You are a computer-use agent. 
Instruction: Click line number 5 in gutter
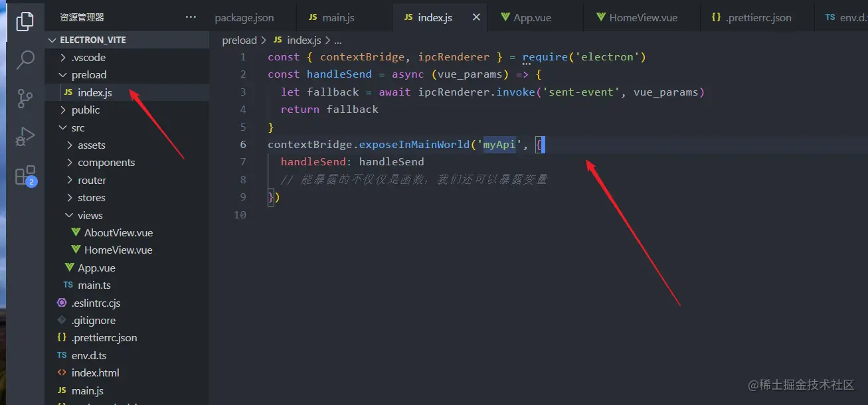(x=243, y=127)
